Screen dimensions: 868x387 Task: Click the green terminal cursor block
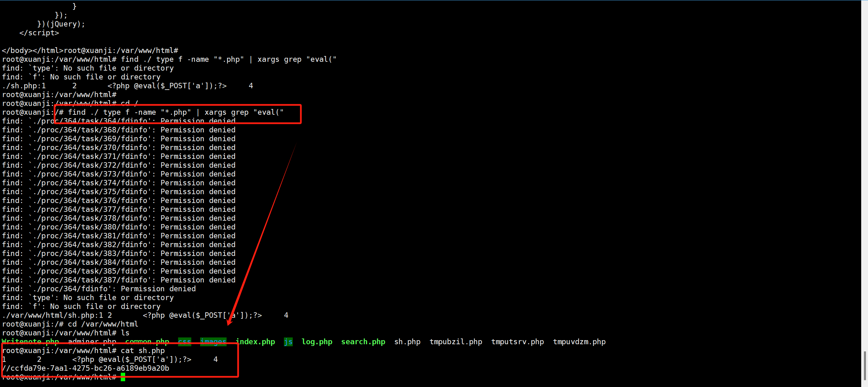(123, 377)
